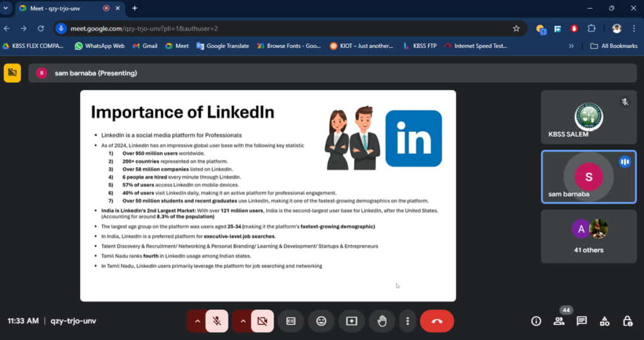Expand video settings arrow beside camera

tap(243, 321)
